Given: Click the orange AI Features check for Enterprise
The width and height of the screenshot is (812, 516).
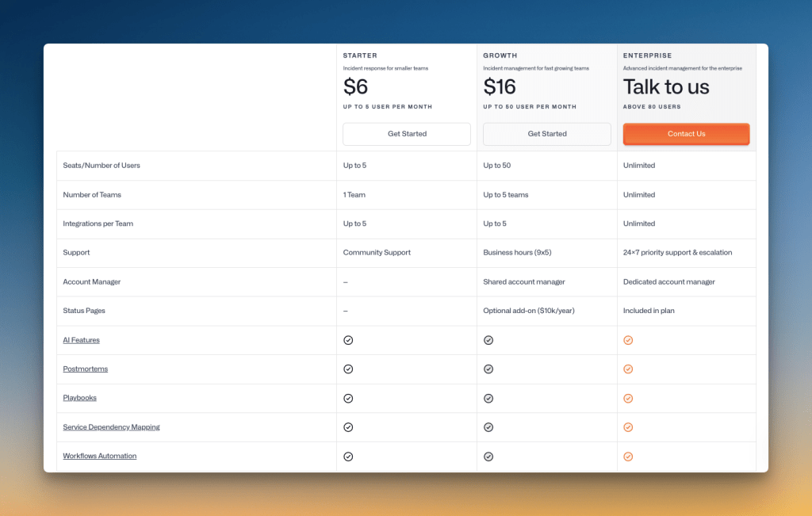Looking at the screenshot, I should coord(628,339).
